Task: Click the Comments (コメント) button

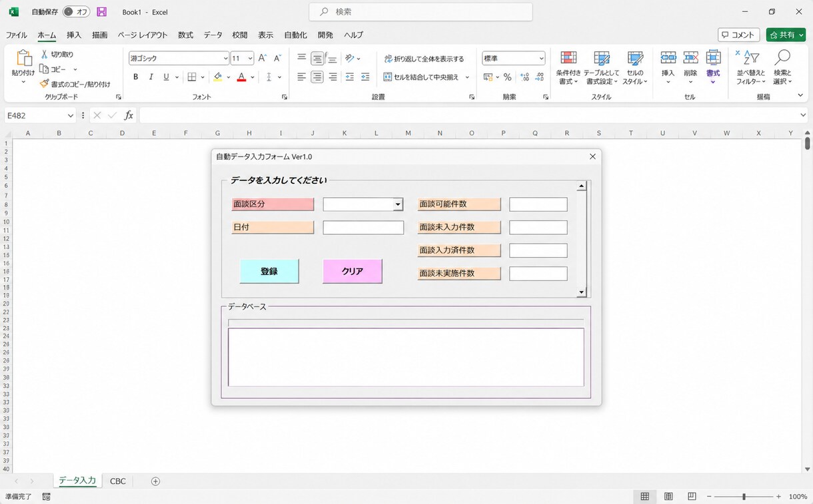Action: 739,35
